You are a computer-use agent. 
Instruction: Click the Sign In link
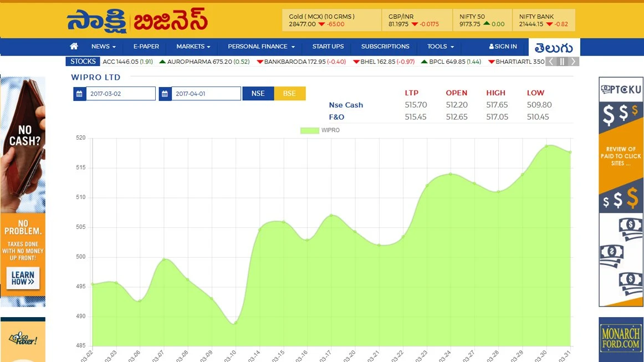click(503, 47)
